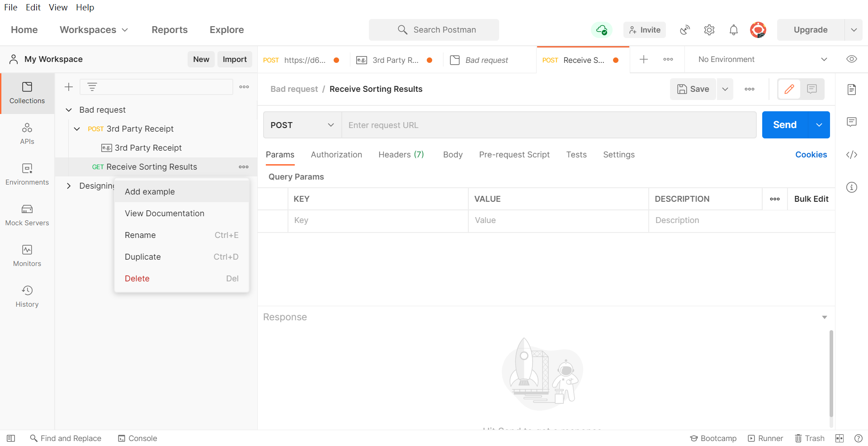Viewport: 868px width, 446px height.
Task: Select Add example from context menu
Action: pos(182,192)
